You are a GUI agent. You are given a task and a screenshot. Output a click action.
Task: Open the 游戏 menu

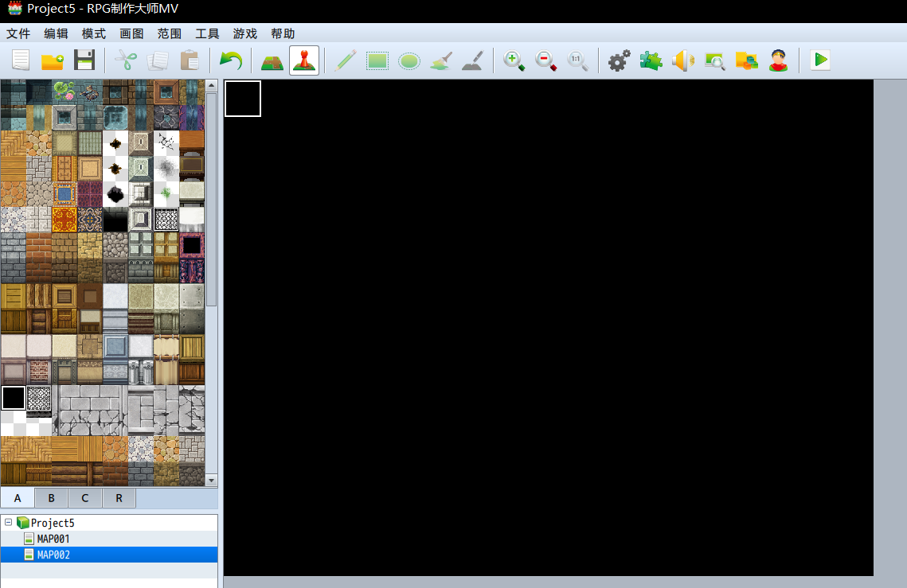point(245,33)
